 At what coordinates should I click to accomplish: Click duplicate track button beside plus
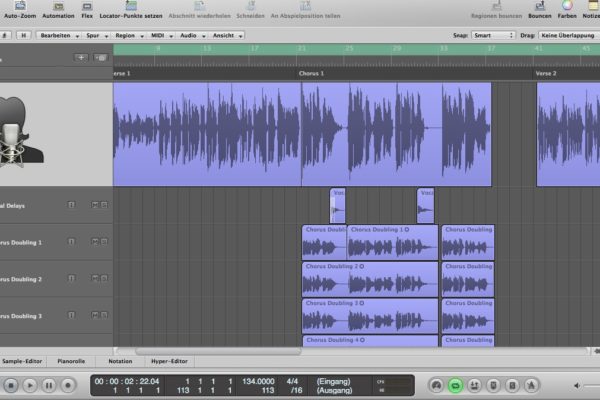point(101,58)
